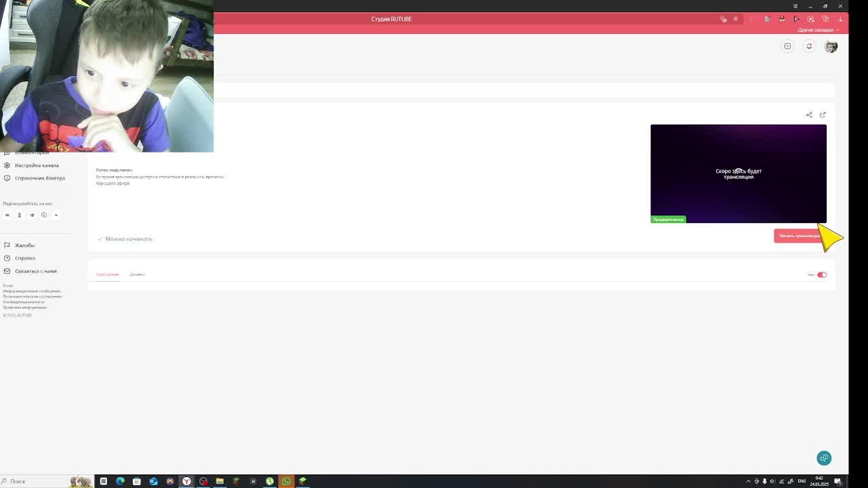Start broadcast with Начать трансляцию button
Viewport: 868px width, 488px height.
[x=800, y=236]
